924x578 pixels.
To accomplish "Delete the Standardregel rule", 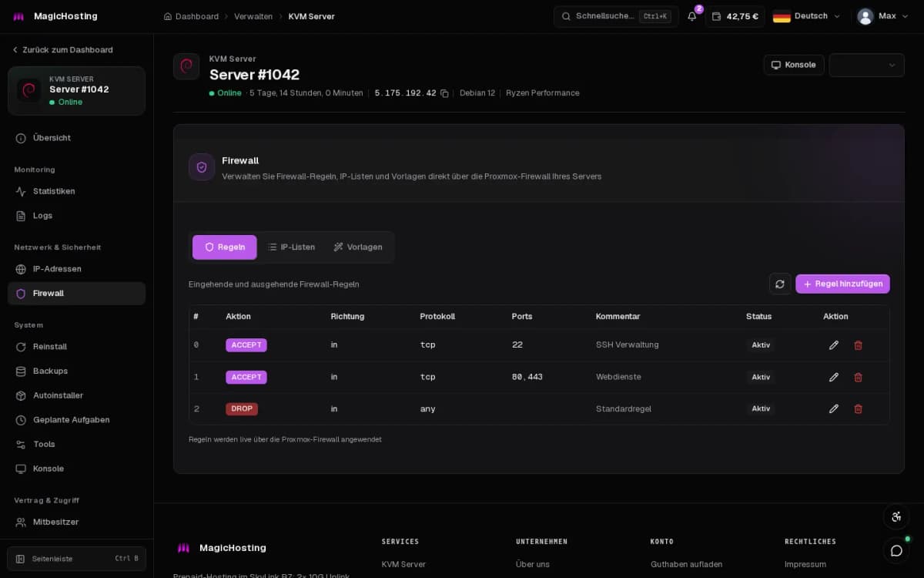I will [x=858, y=408].
